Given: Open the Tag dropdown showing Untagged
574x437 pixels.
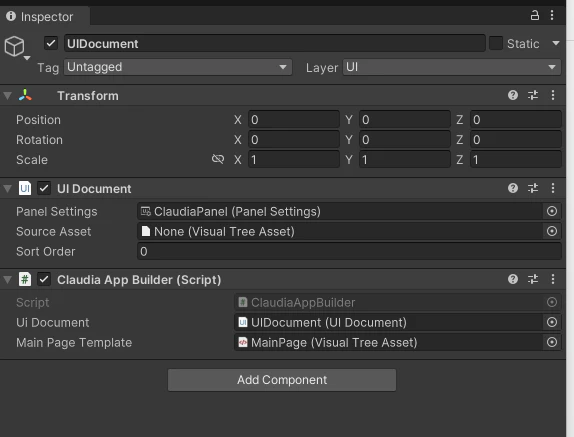Looking at the screenshot, I should (x=178, y=67).
